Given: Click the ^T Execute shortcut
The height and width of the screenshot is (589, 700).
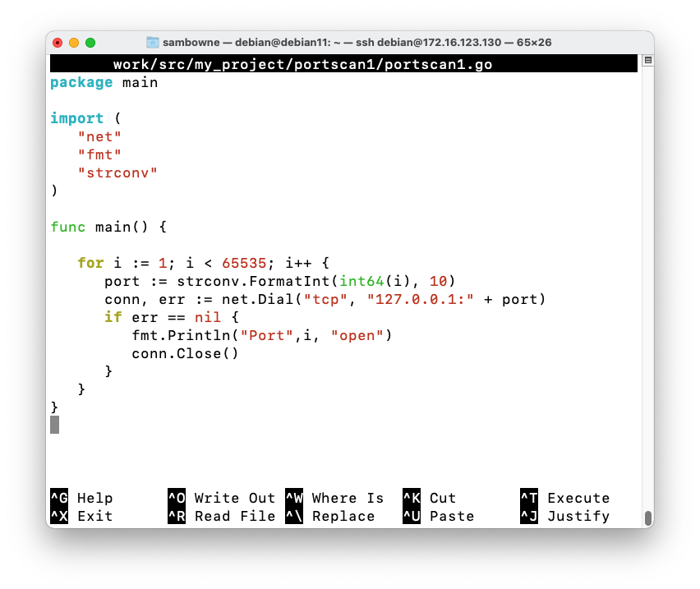Looking at the screenshot, I should (565, 498).
